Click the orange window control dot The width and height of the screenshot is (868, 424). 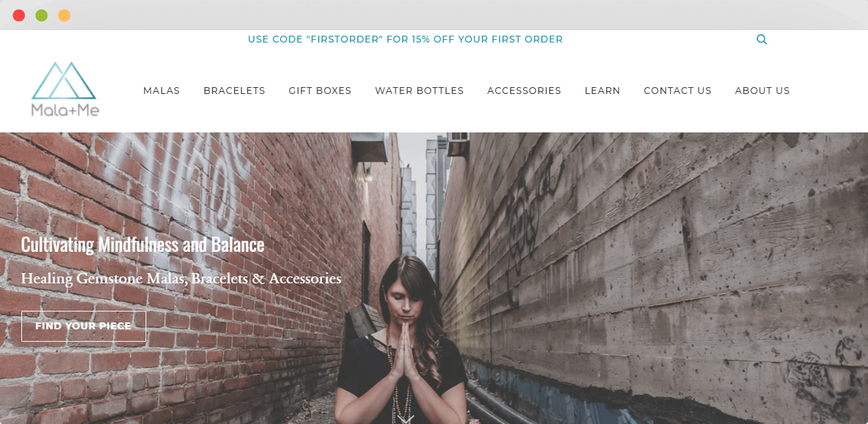[x=64, y=15]
